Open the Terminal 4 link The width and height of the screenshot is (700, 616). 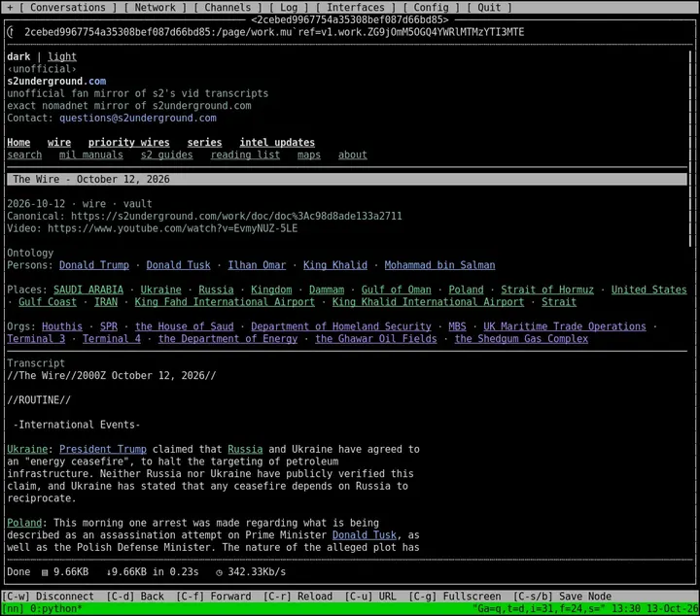pos(112,339)
